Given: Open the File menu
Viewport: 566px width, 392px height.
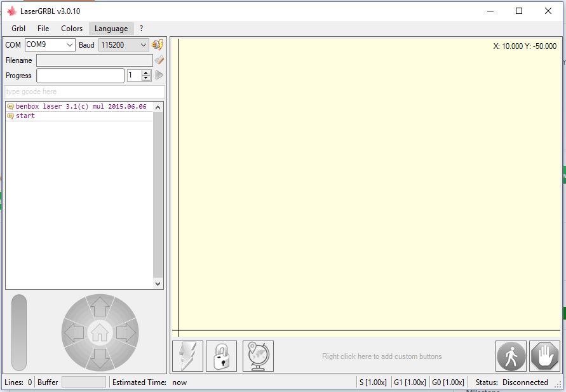Looking at the screenshot, I should pos(43,29).
